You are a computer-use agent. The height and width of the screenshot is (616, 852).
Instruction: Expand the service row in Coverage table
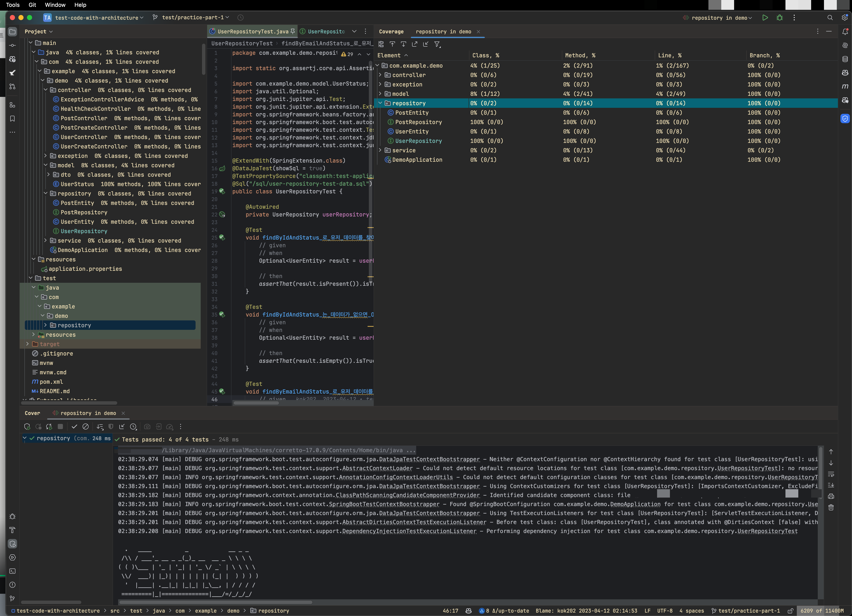pos(380,150)
